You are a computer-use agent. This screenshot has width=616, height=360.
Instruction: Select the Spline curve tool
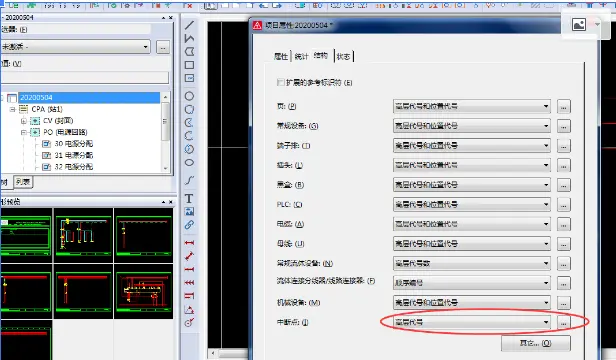189,180
